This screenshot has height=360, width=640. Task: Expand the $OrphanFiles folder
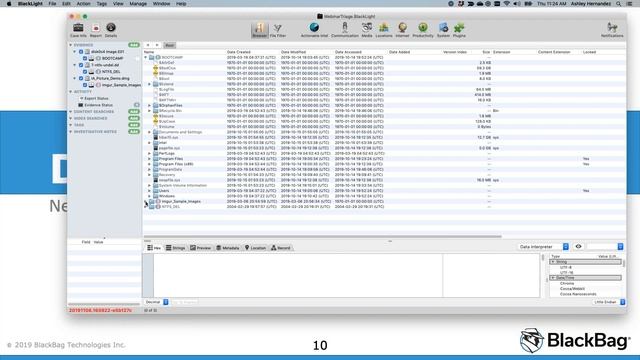tap(149, 105)
